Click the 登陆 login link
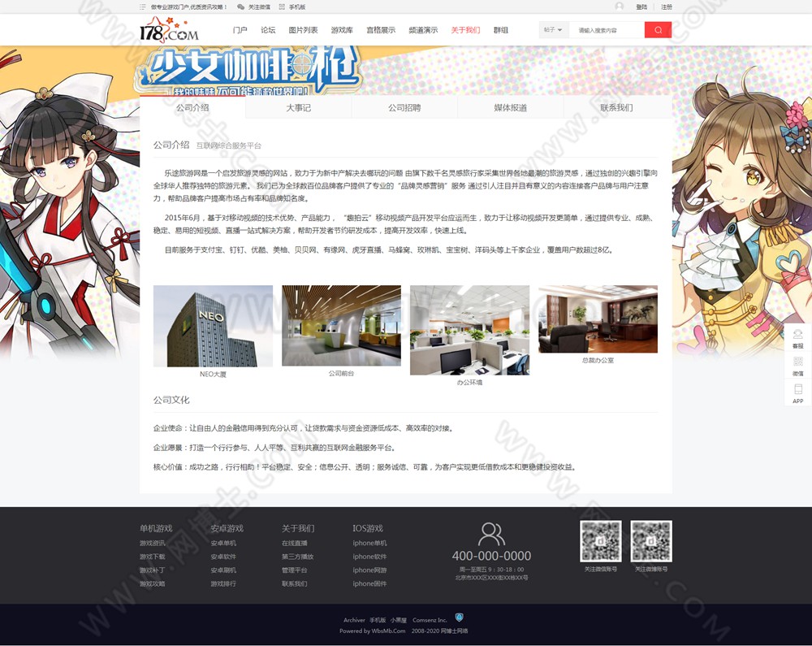Screen dimensions: 812x646 641,7
